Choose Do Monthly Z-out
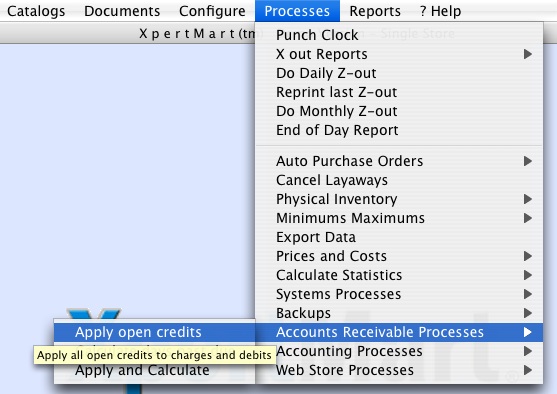 tap(399, 111)
